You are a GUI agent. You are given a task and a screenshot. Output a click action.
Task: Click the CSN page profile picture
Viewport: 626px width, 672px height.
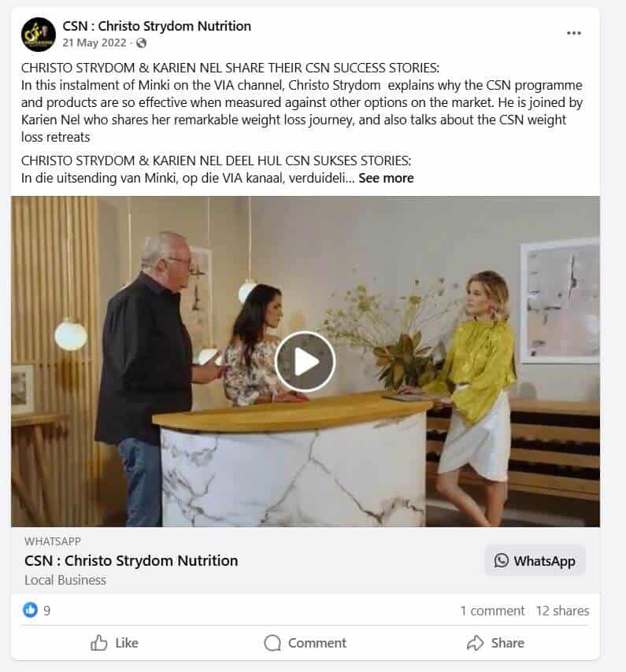coord(38,35)
